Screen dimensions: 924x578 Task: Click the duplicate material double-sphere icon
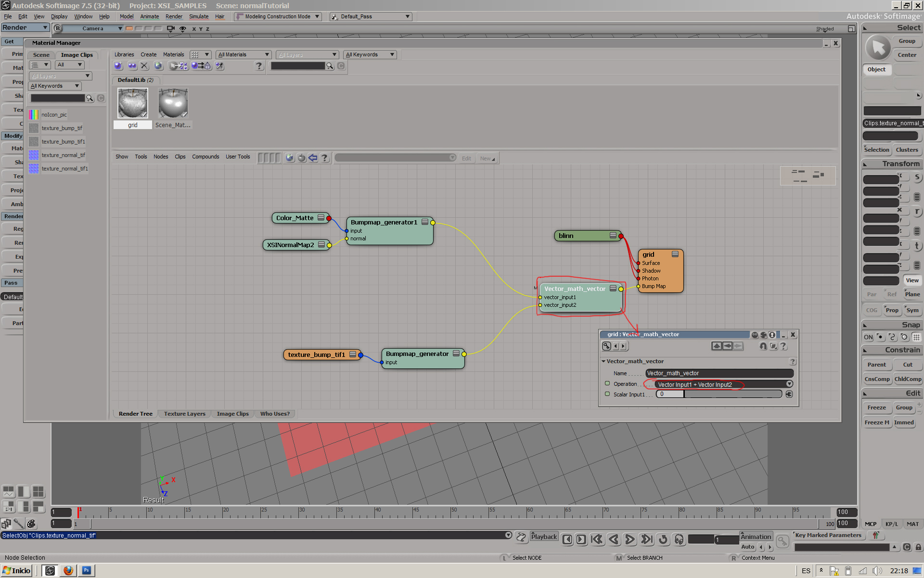131,66
